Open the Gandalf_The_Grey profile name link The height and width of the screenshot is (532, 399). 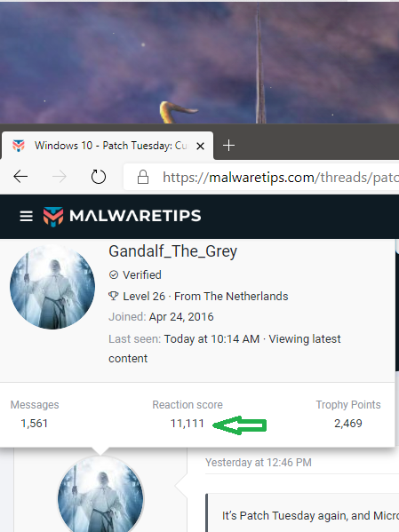click(173, 251)
